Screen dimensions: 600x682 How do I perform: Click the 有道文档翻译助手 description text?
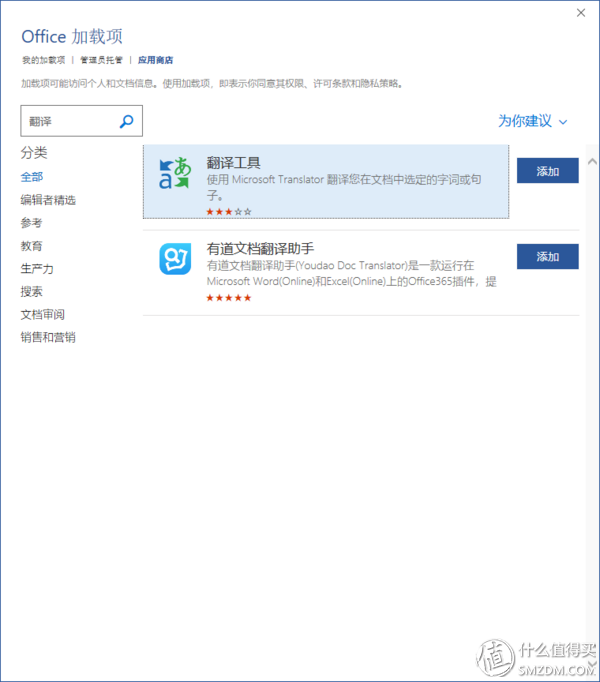[351, 273]
